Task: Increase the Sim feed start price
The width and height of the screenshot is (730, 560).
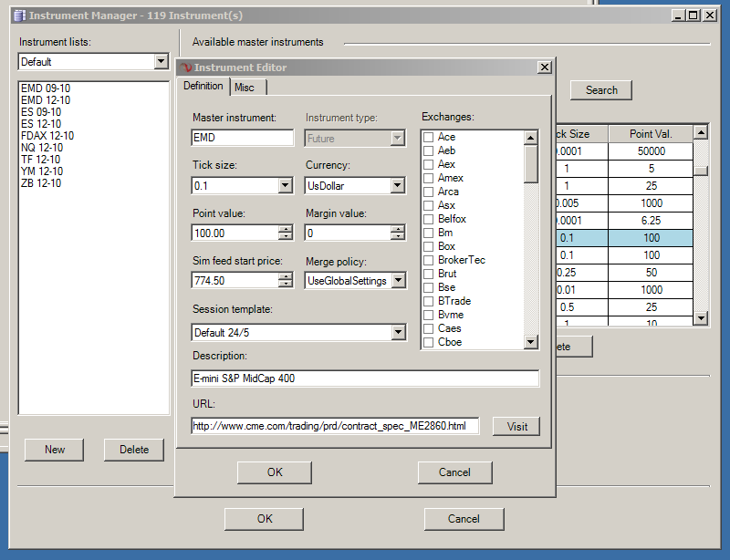Action: coord(285,276)
